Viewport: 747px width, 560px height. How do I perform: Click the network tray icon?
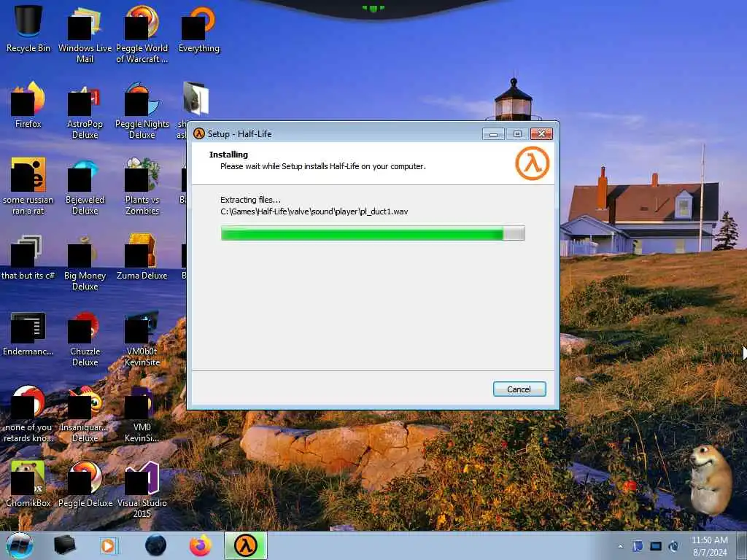point(656,546)
